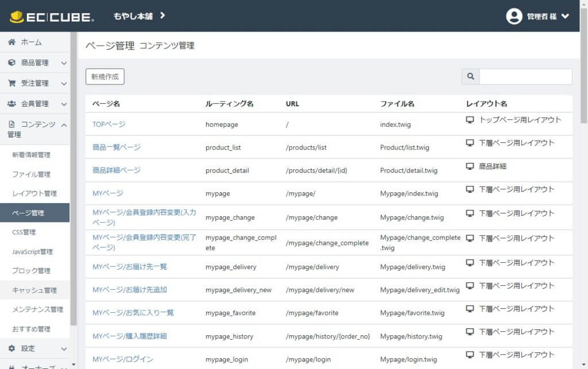Click the page search text field
Screen dimensions: 588x369
pyautogui.click(x=525, y=76)
